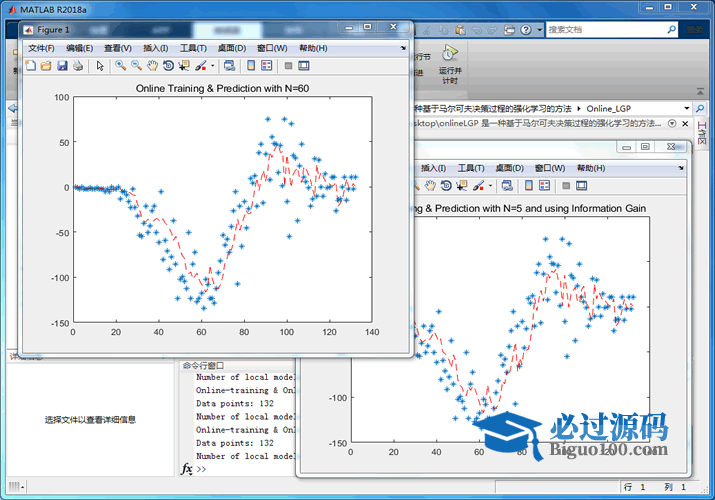Insert Legend icon in Figure 1 toolbar
Viewport: 715px width, 500px height.
pos(267,66)
